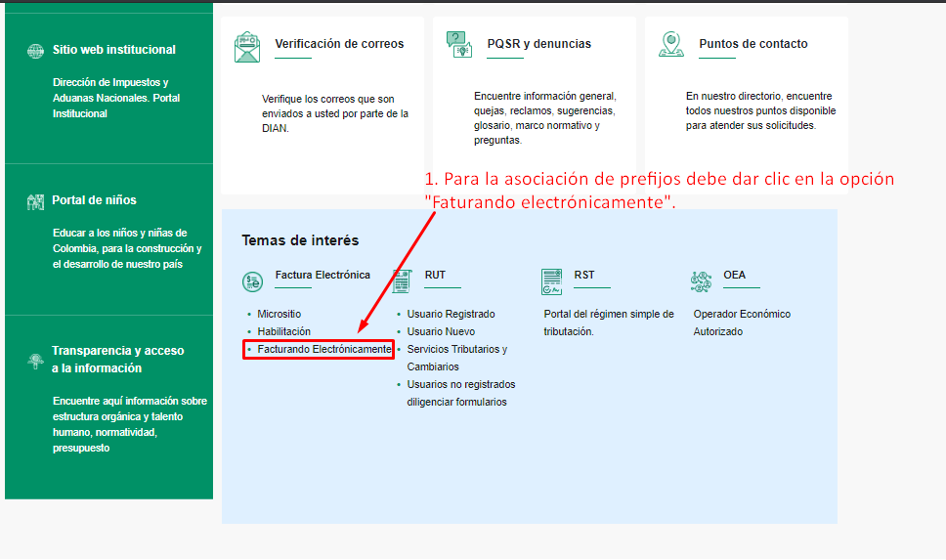Click the RST form icon
Viewport: 946px width, 560px height.
tap(551, 281)
